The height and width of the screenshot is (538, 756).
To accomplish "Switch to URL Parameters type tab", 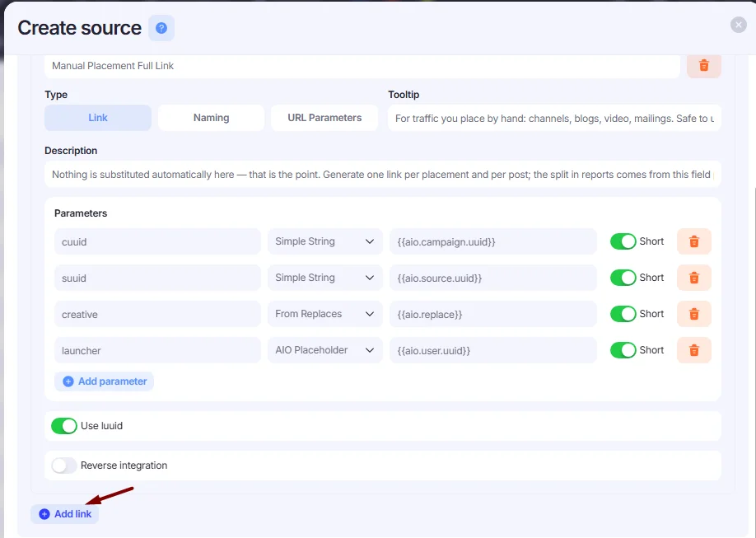I will [324, 118].
